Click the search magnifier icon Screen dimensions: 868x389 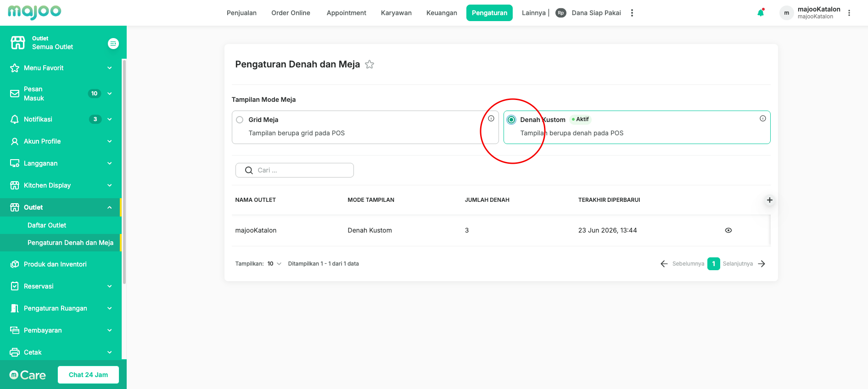pyautogui.click(x=249, y=170)
